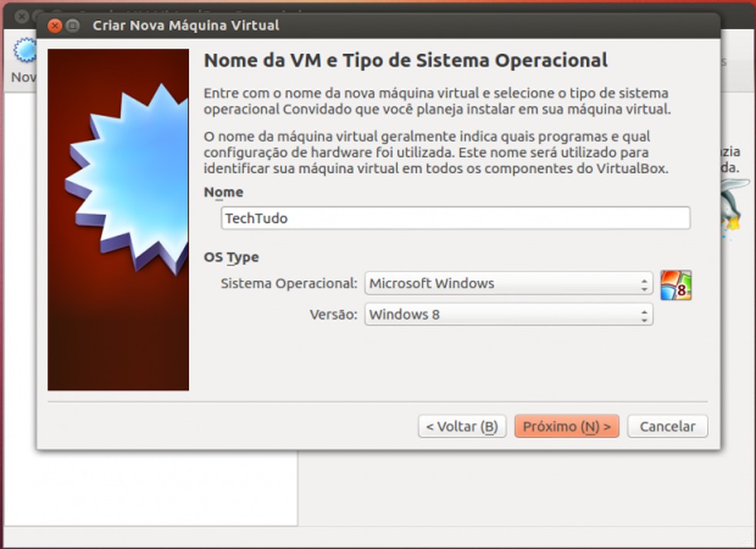Go back using the Voltar (B) button
The width and height of the screenshot is (756, 549).
point(462,427)
